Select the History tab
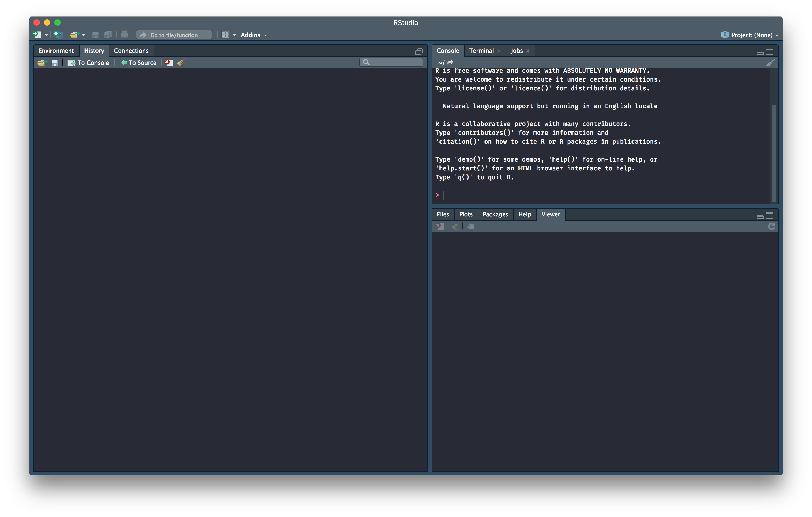This screenshot has height=517, width=812. 94,50
